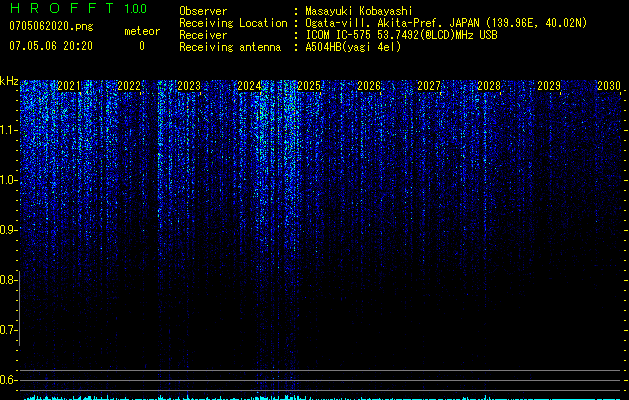This screenshot has height=400, width=629.
Task: Click the 2026 time marker
Action: [x=369, y=86]
